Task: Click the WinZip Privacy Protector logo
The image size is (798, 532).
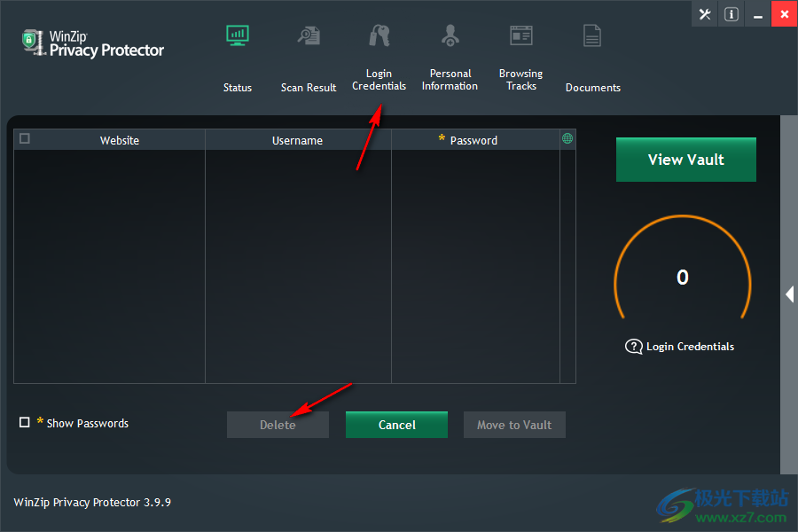Action: (x=93, y=43)
